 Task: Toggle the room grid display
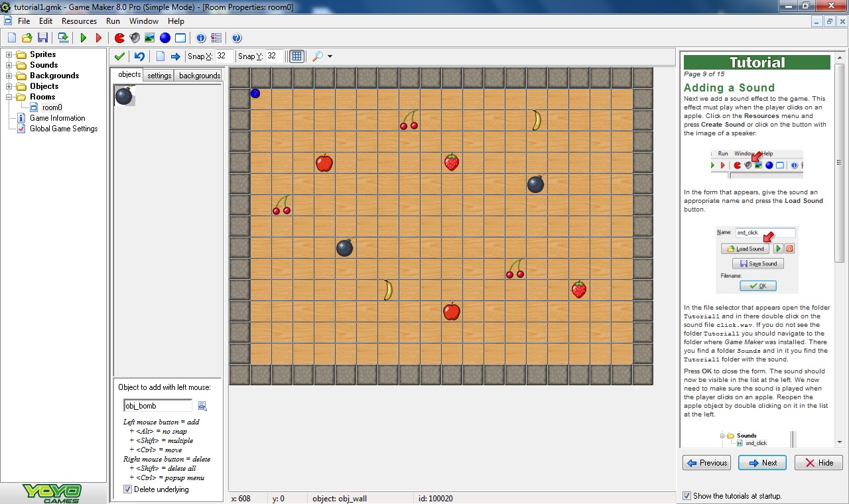click(x=296, y=56)
